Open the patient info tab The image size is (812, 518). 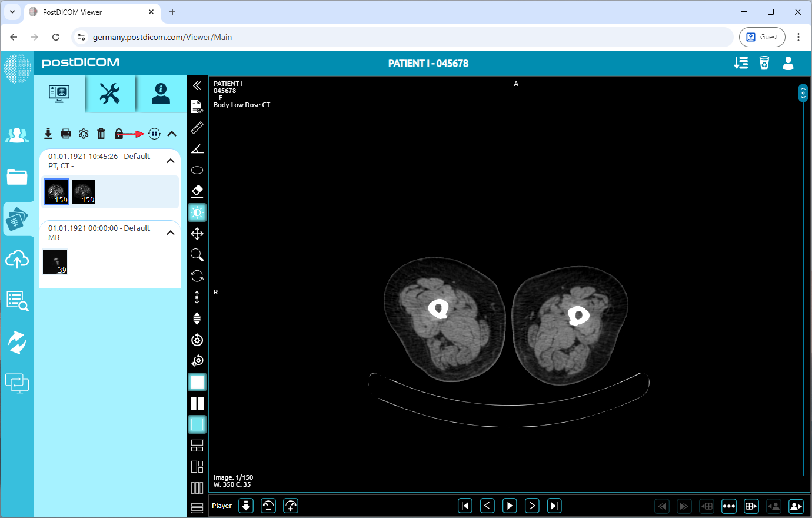pos(161,93)
